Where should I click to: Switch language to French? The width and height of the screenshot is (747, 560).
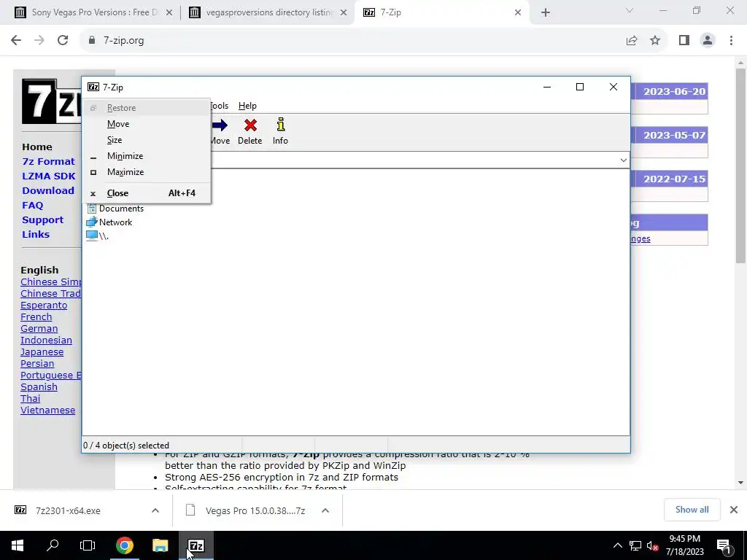(36, 317)
